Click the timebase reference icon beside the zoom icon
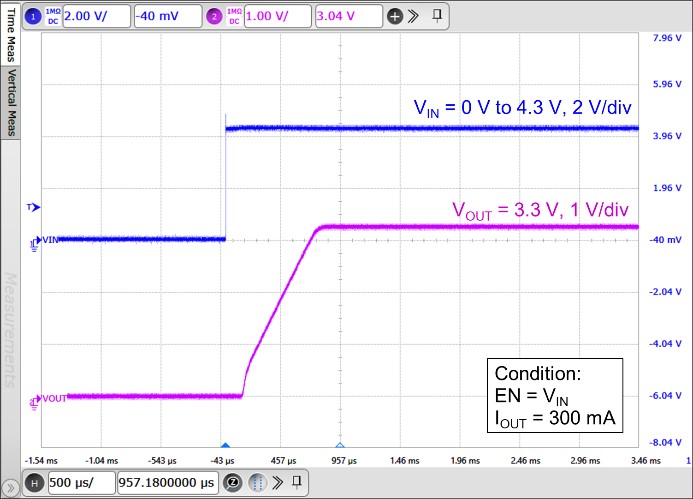 tap(257, 483)
